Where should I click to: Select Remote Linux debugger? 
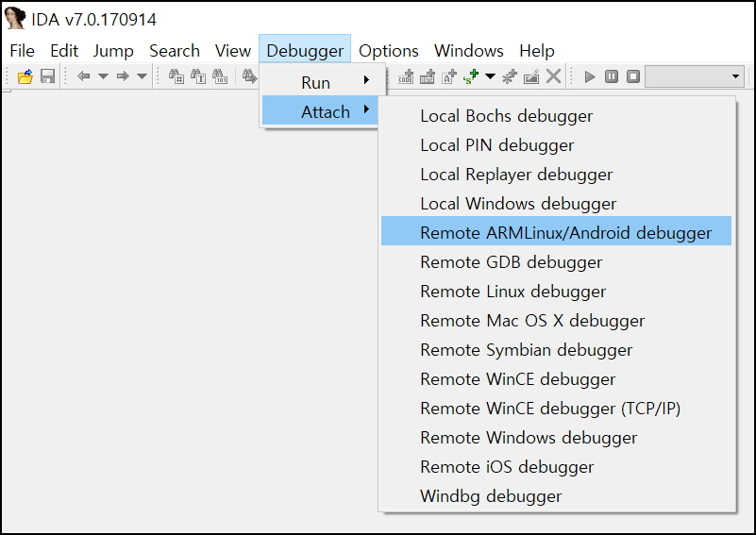[556, 292]
